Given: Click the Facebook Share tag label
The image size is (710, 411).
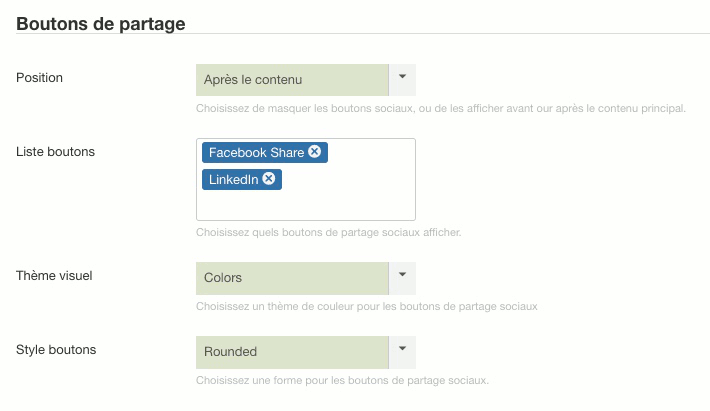Looking at the screenshot, I should (256, 153).
